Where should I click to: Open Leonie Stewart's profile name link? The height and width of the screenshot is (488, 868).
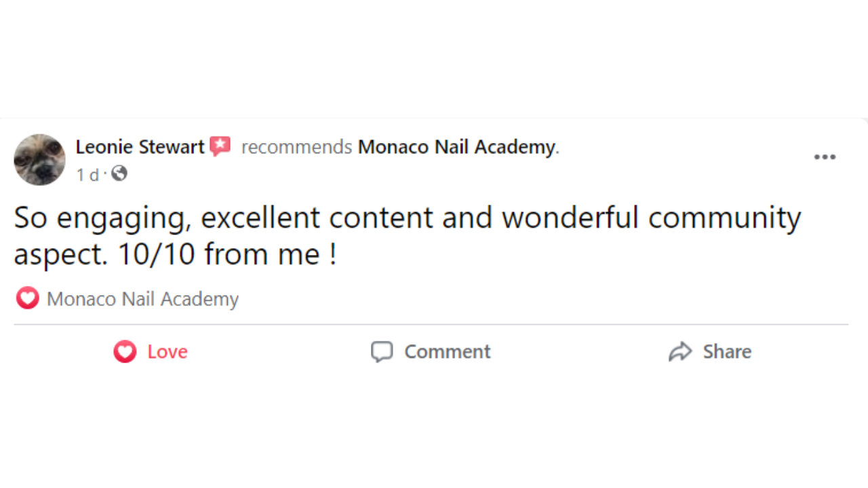140,147
